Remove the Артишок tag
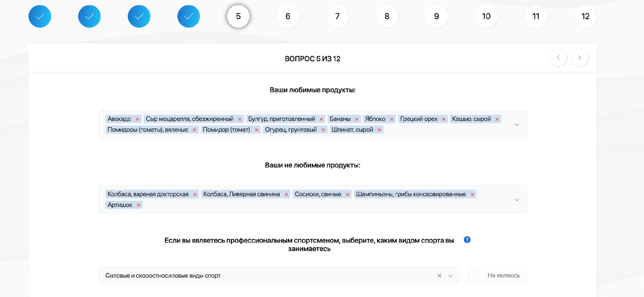The width and height of the screenshot is (644, 297). 138,205
